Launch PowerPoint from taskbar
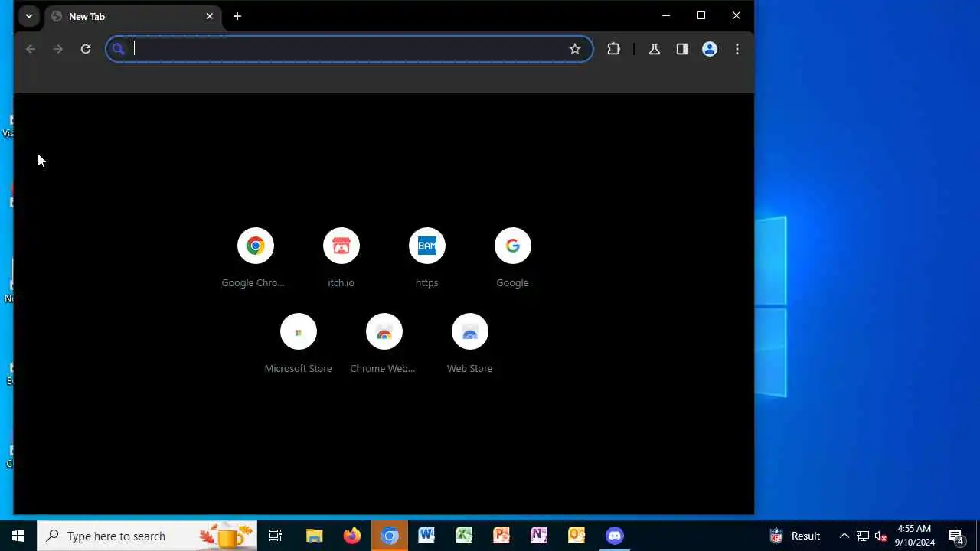 click(501, 536)
